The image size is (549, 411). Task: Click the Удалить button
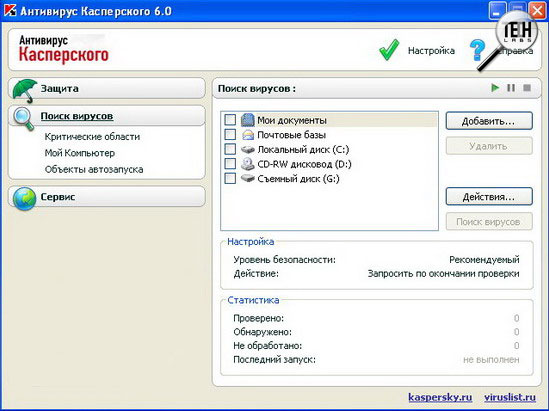pyautogui.click(x=489, y=146)
